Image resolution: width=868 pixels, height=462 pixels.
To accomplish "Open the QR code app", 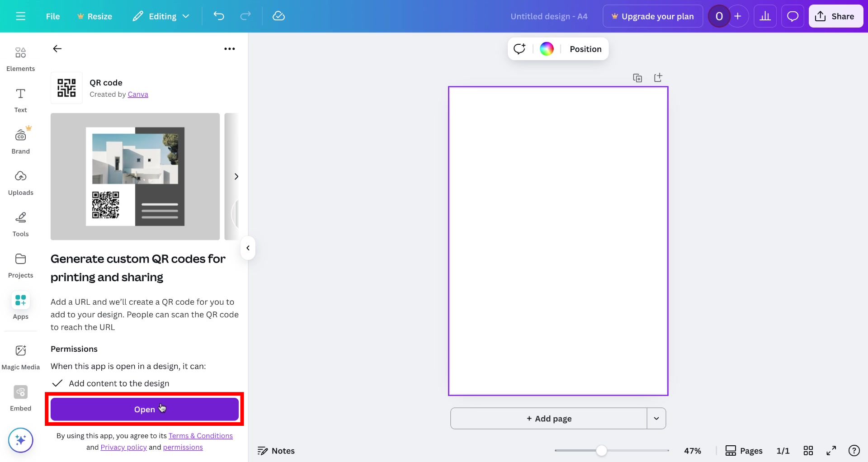I will (144, 409).
